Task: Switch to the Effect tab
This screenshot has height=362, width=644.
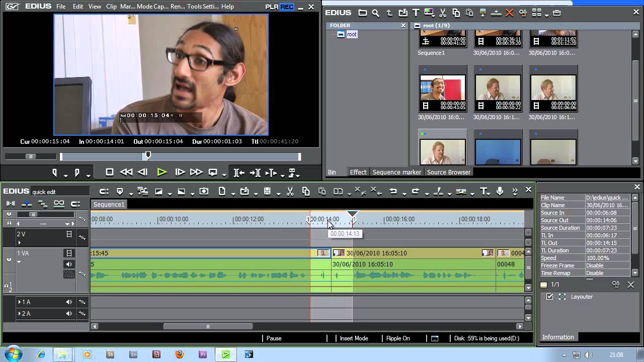Action: 358,172
